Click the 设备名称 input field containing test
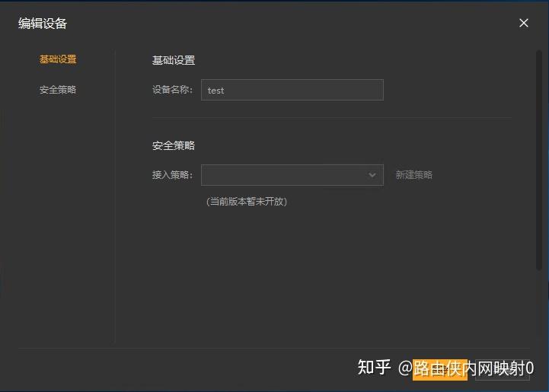The height and width of the screenshot is (392, 549). pyautogui.click(x=292, y=90)
